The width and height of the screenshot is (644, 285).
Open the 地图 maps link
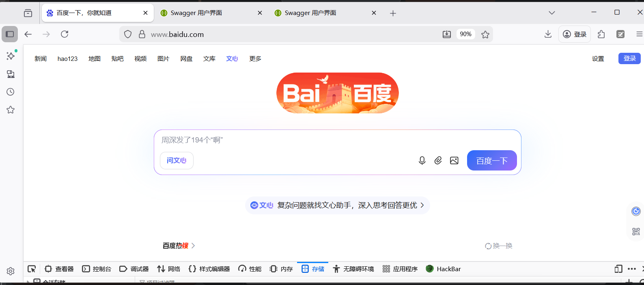click(x=95, y=59)
